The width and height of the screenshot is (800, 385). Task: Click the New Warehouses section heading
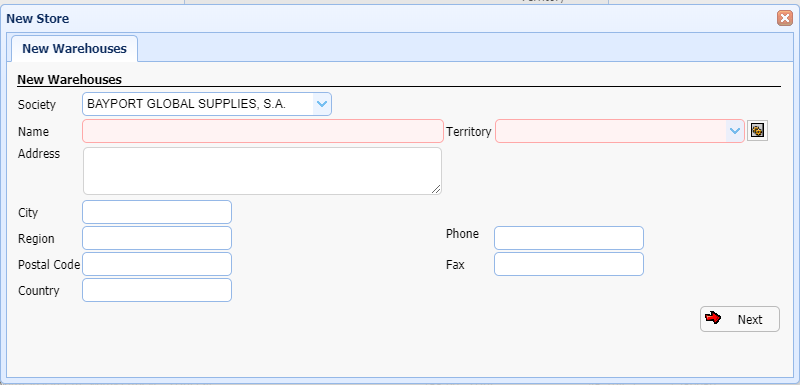coord(69,80)
